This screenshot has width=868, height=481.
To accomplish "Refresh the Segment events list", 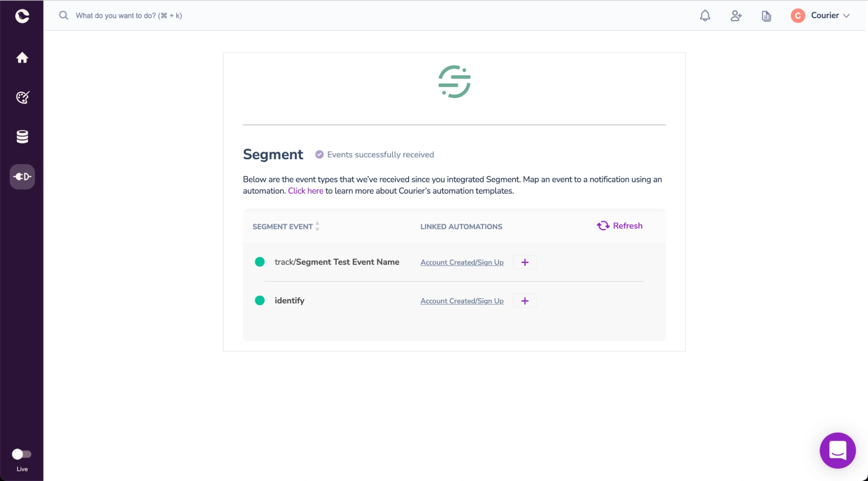I will (x=620, y=226).
